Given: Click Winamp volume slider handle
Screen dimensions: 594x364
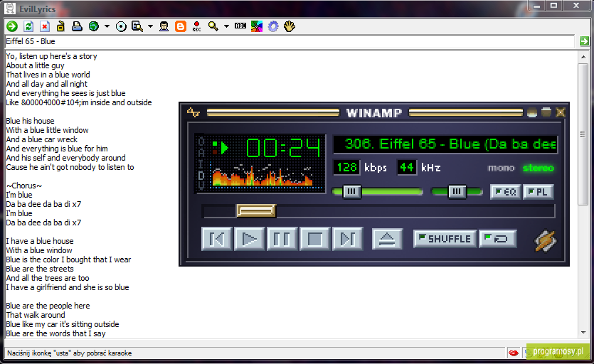Looking at the screenshot, I should point(351,192).
